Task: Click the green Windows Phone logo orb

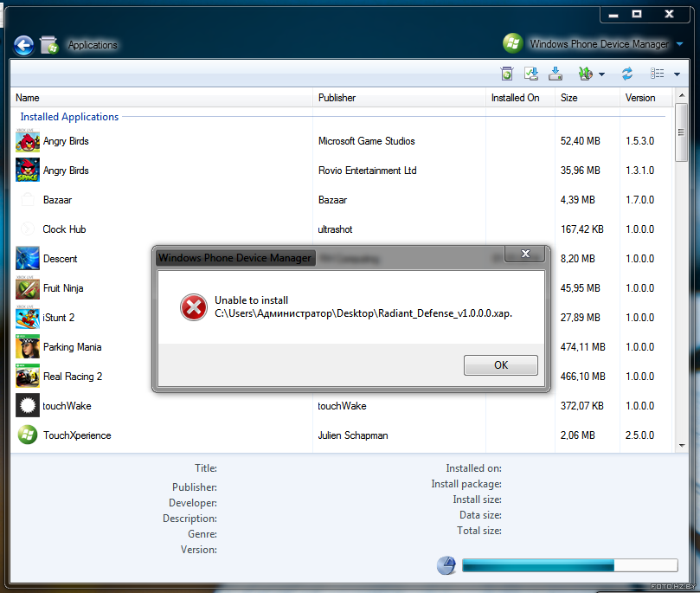Action: [513, 43]
